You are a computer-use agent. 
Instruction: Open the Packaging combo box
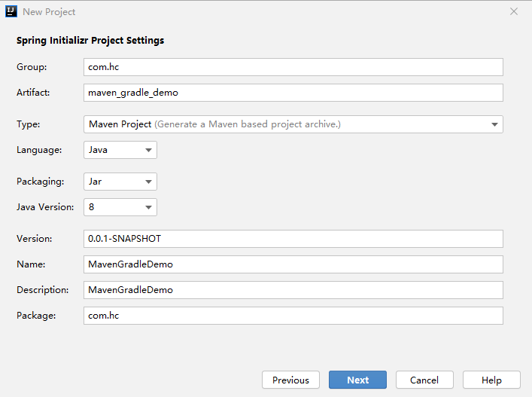pyautogui.click(x=120, y=182)
